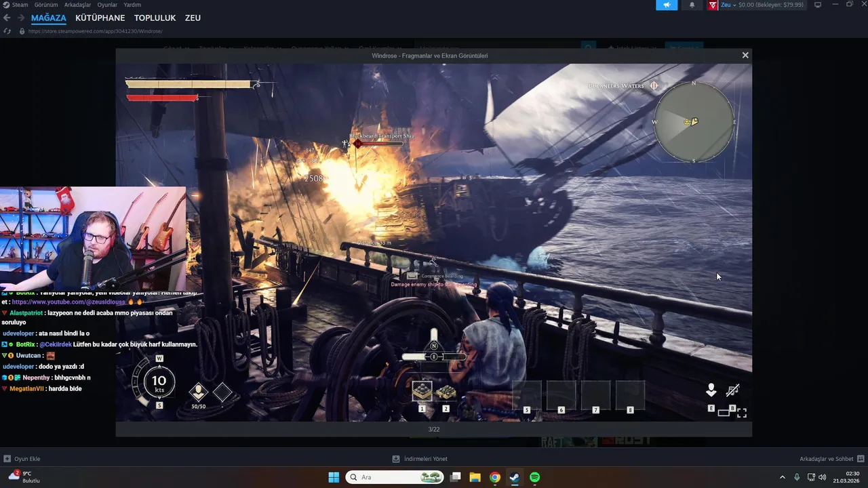The width and height of the screenshot is (868, 488).
Task: Show hidden system tray icons
Action: (782, 477)
